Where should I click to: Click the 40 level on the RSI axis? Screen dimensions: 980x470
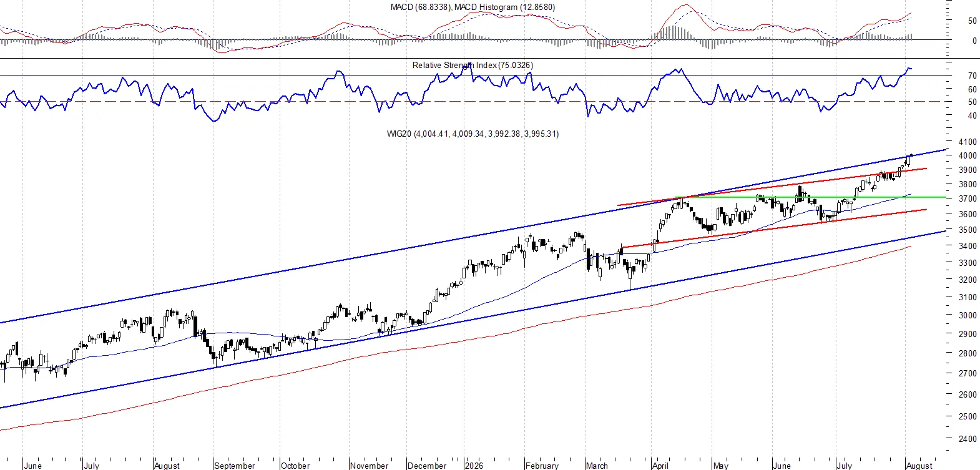click(x=973, y=115)
